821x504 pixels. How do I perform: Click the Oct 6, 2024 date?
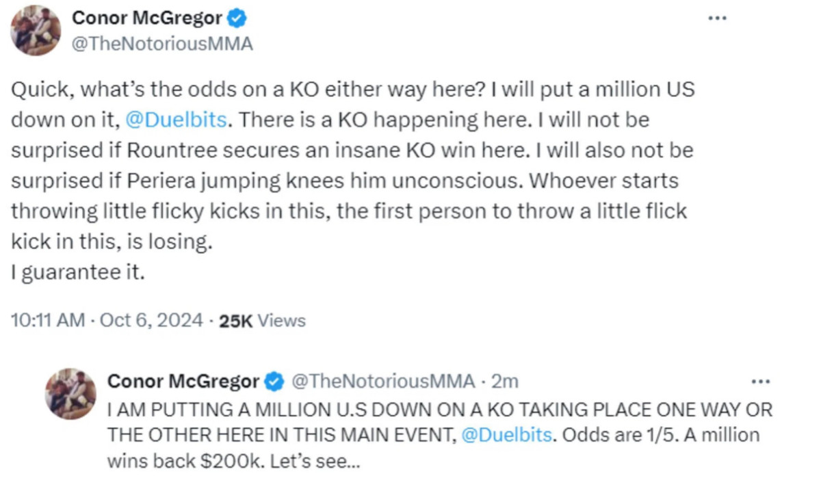[x=151, y=320]
